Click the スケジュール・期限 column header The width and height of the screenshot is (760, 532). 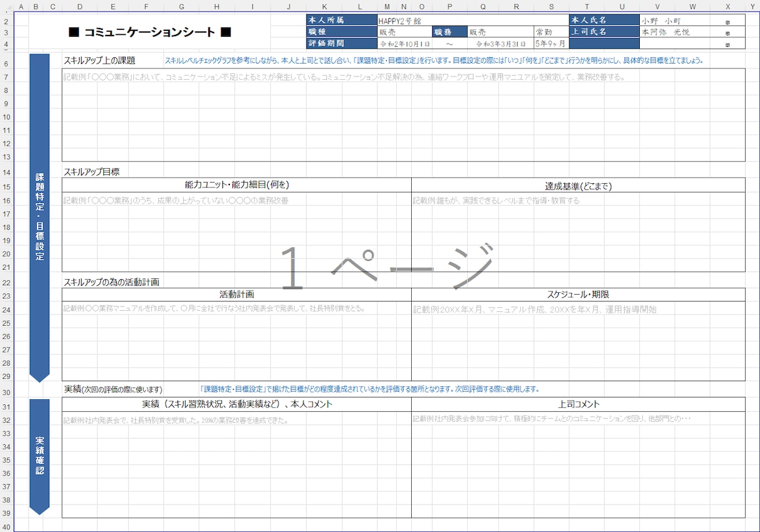[578, 295]
